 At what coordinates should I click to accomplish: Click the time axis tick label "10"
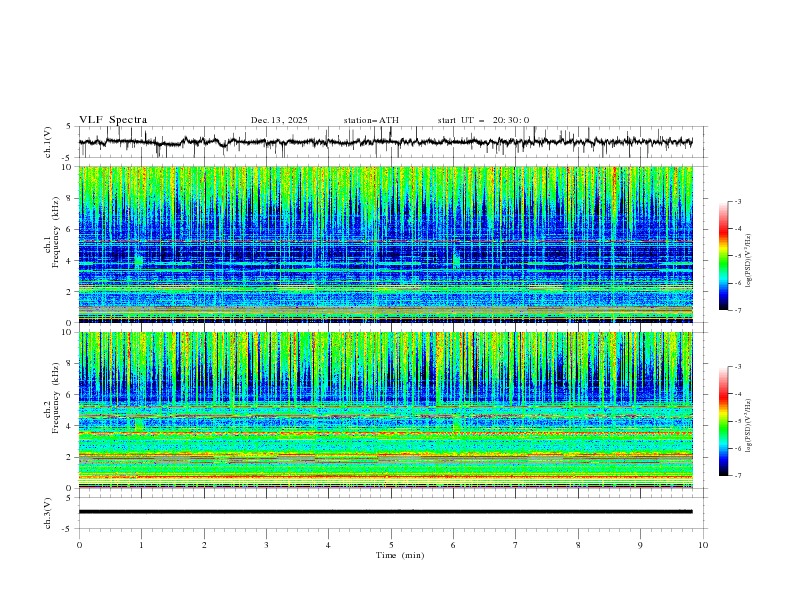click(x=703, y=545)
